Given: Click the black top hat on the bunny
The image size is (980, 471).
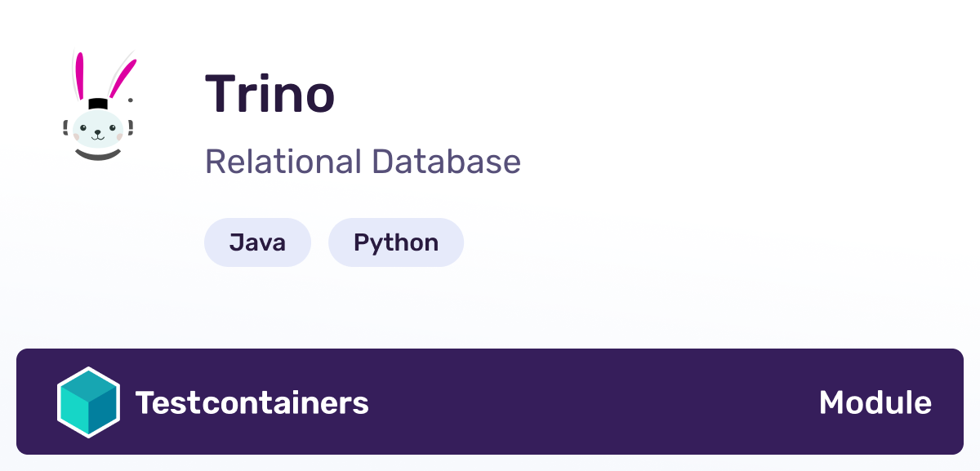Looking at the screenshot, I should [x=99, y=104].
